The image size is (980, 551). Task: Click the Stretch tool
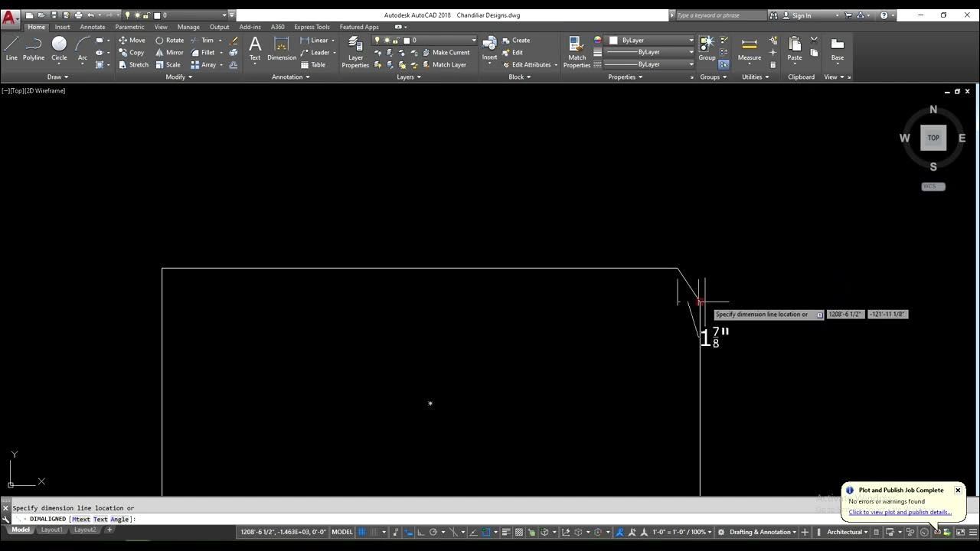click(134, 65)
